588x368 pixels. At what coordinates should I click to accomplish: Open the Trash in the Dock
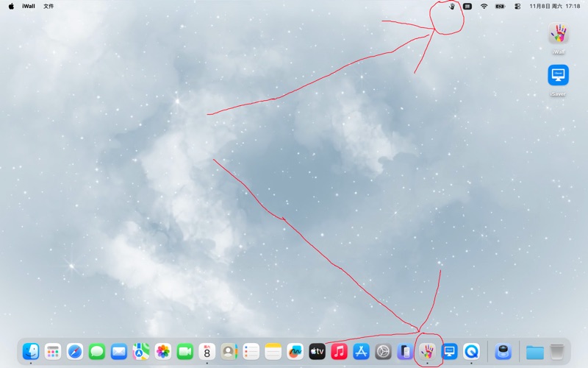[557, 352]
